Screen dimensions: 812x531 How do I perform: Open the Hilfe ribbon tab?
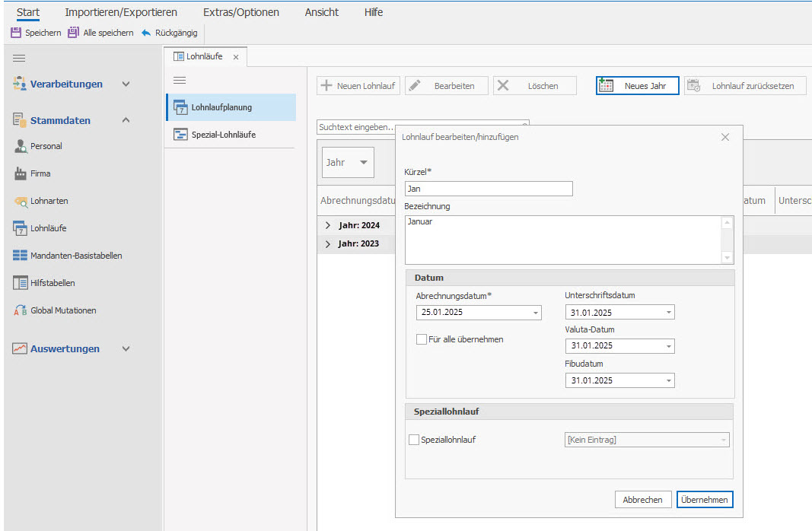point(374,12)
